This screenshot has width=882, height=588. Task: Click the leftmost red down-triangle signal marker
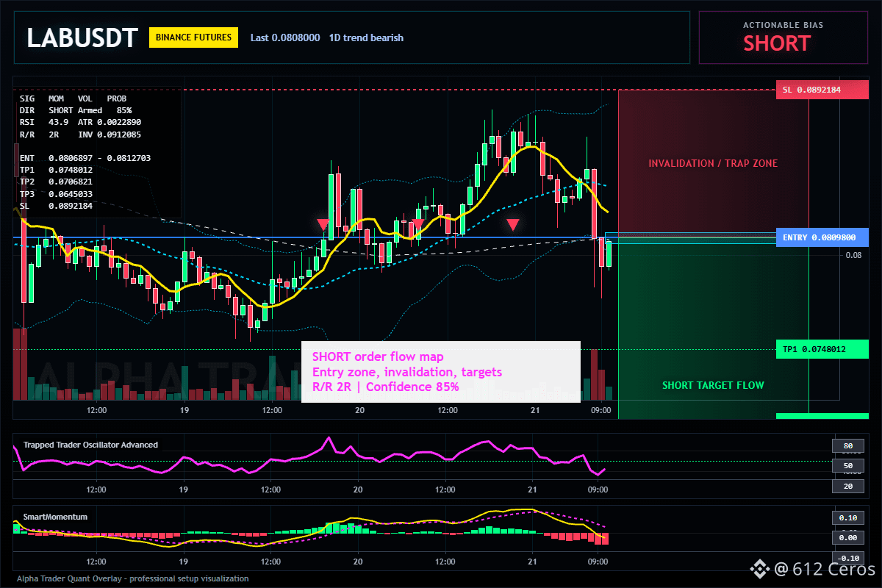[323, 224]
